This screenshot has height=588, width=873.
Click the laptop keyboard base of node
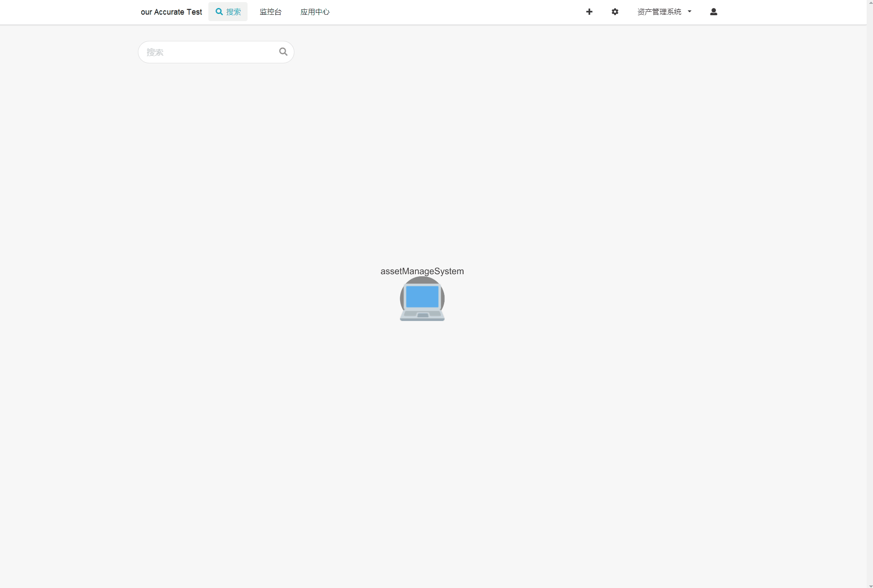(422, 315)
